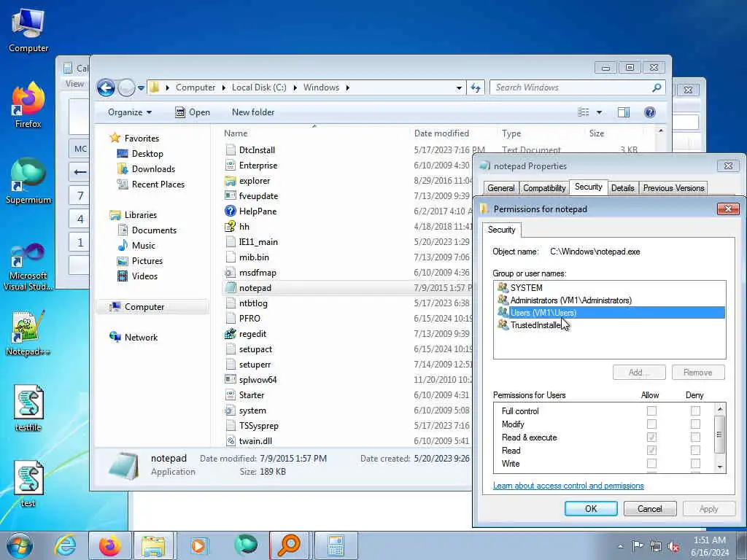Switch to General tab in notepad Properties
Viewport: 747px width, 560px height.
click(500, 188)
